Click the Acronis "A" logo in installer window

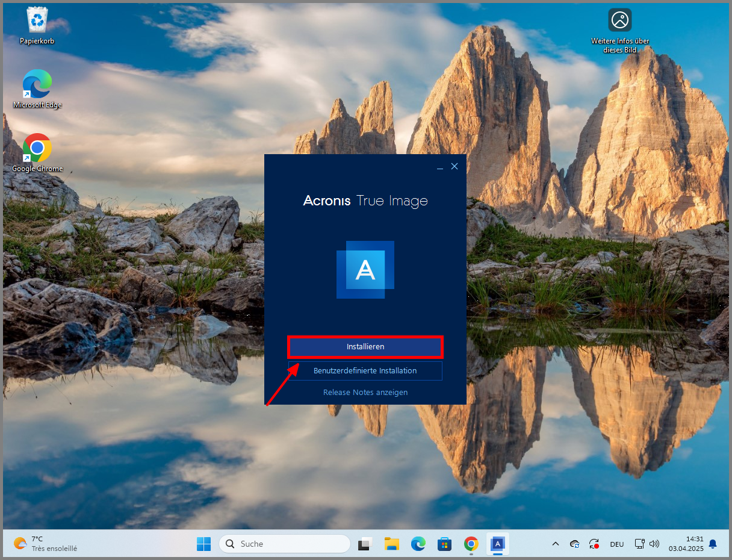point(365,269)
